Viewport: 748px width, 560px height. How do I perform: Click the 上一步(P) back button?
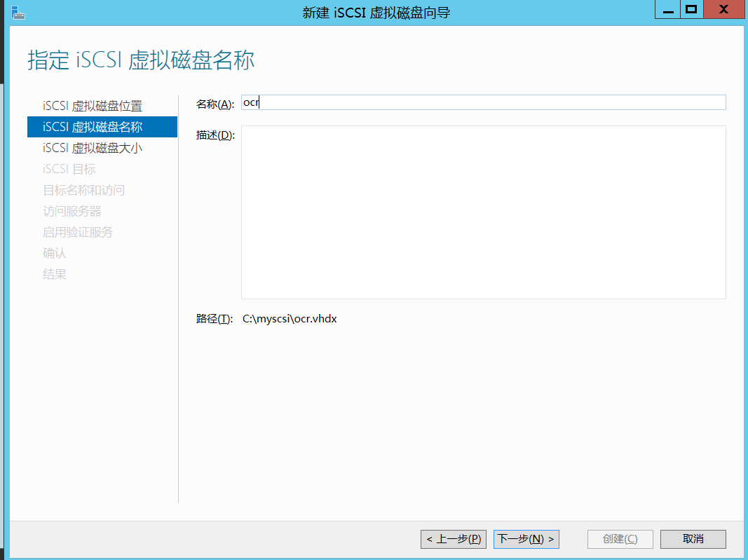453,539
